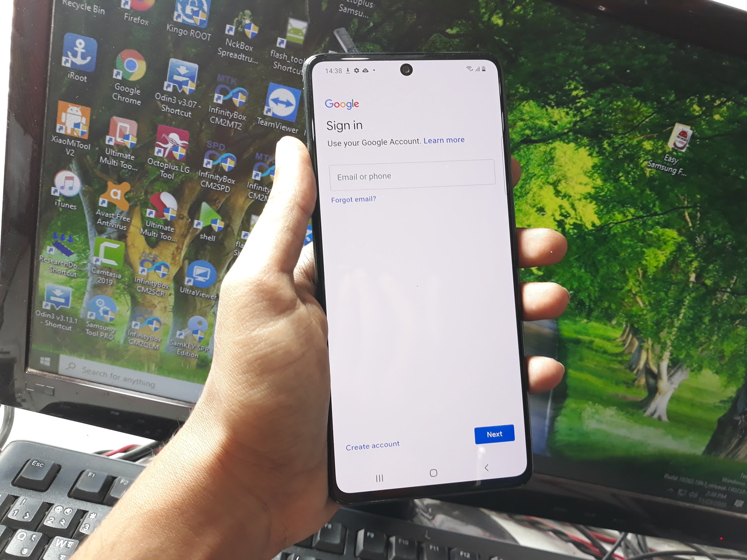The width and height of the screenshot is (747, 560).
Task: Tap Email or phone input field
Action: click(x=412, y=175)
